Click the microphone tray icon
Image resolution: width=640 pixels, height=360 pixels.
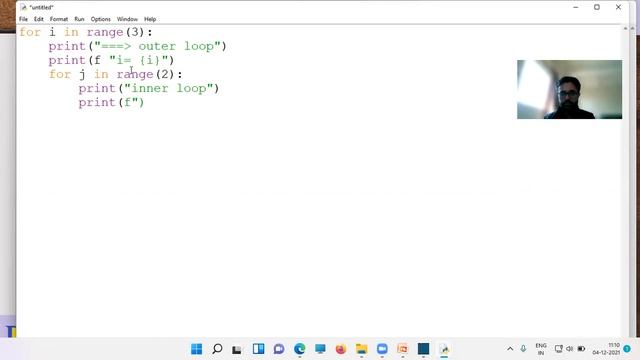click(x=523, y=349)
